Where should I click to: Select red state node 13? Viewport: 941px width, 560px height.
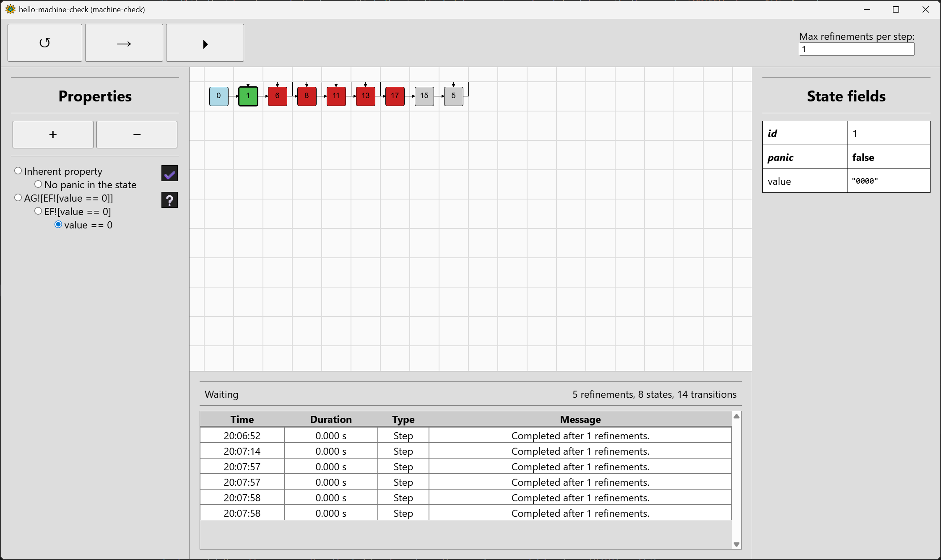click(365, 96)
